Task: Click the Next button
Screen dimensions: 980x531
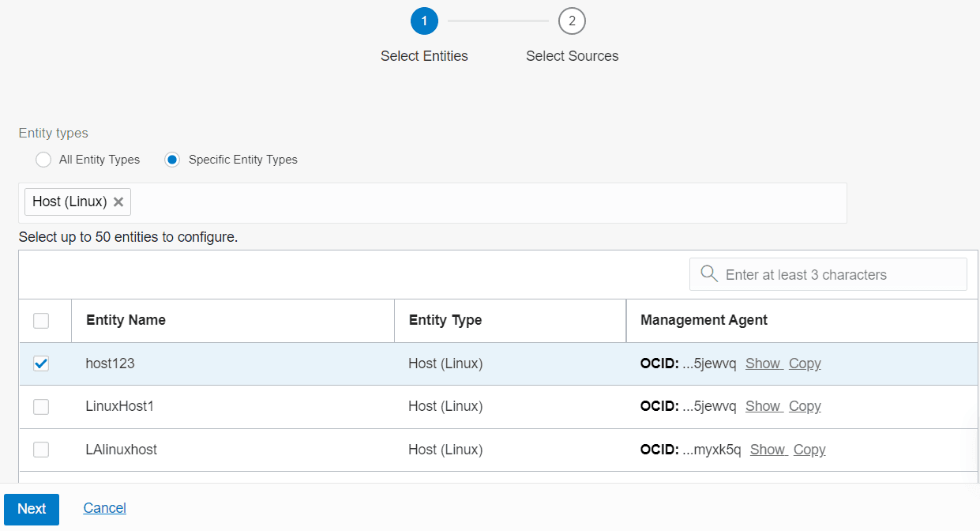Action: point(32,509)
